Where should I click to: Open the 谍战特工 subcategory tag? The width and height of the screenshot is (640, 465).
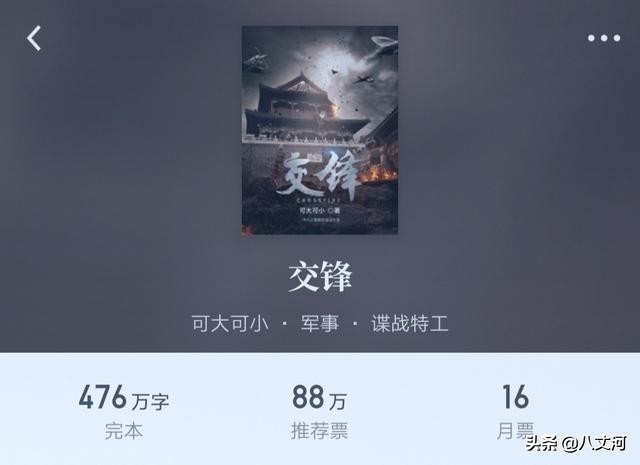coord(410,323)
